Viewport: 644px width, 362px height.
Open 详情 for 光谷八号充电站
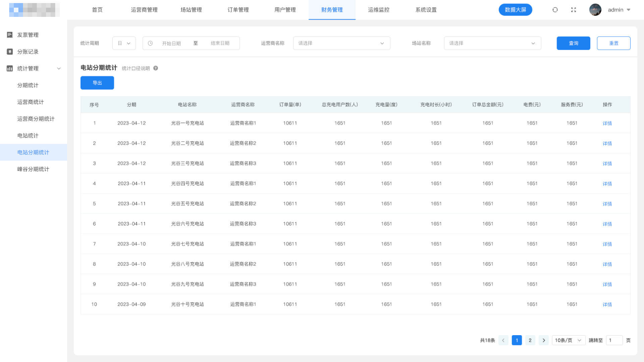pos(607,264)
